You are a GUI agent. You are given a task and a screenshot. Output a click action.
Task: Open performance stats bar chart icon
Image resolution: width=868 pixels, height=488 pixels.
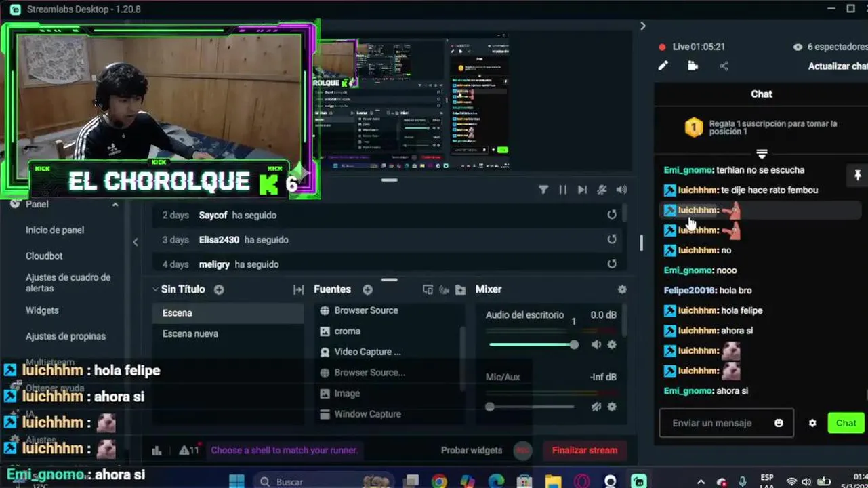[x=157, y=450]
